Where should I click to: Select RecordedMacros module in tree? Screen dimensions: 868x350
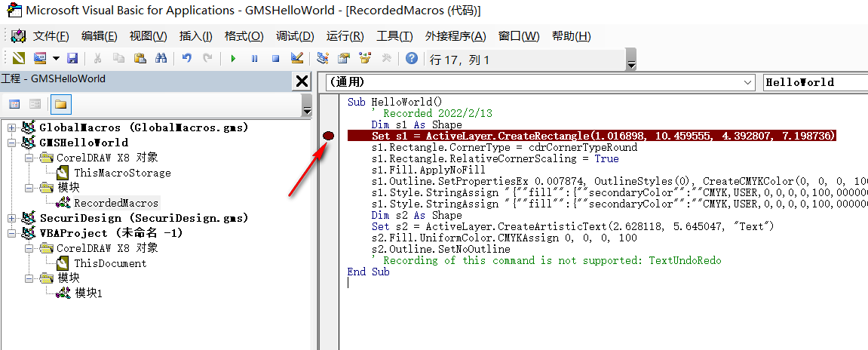tap(116, 203)
